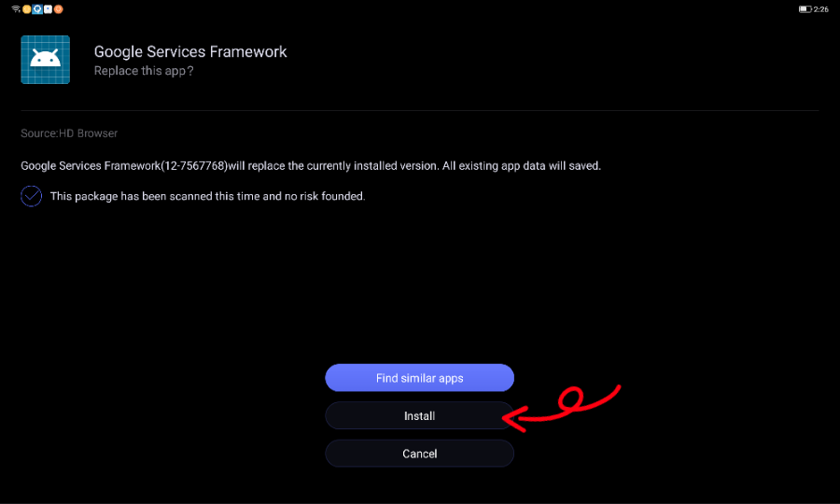The image size is (840, 504).
Task: Tap the blue square notification icon
Action: (x=37, y=9)
